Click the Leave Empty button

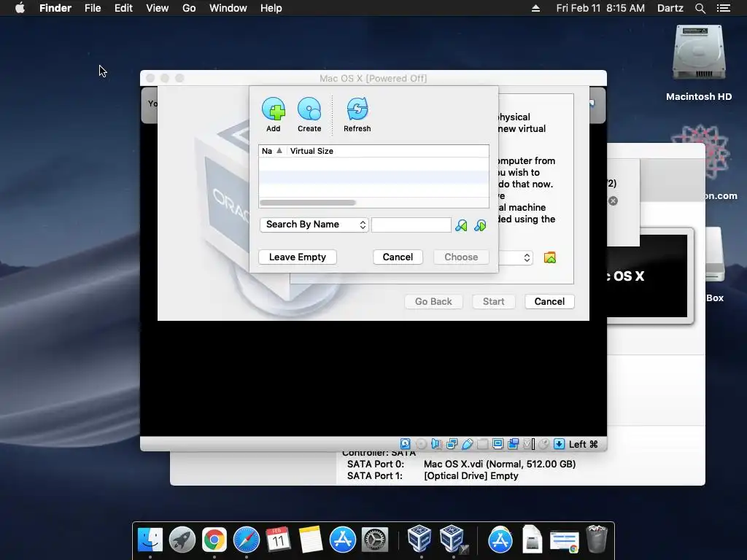tap(298, 257)
